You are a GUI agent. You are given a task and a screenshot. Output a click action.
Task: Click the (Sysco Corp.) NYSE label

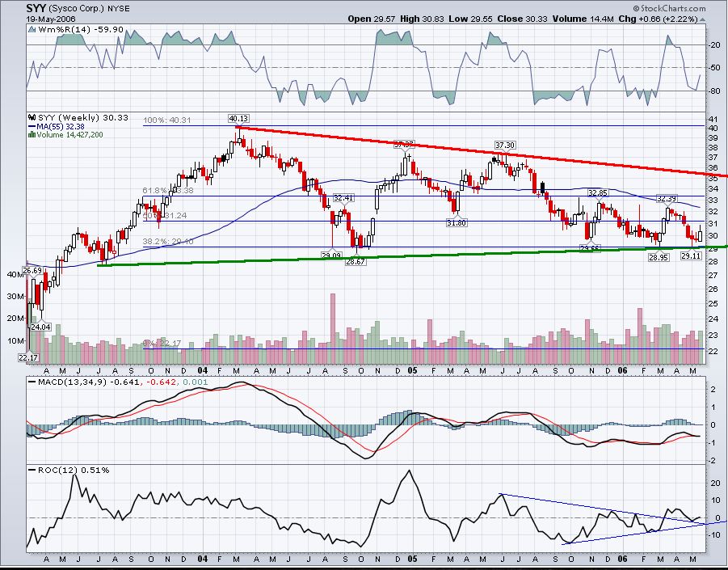89,8
